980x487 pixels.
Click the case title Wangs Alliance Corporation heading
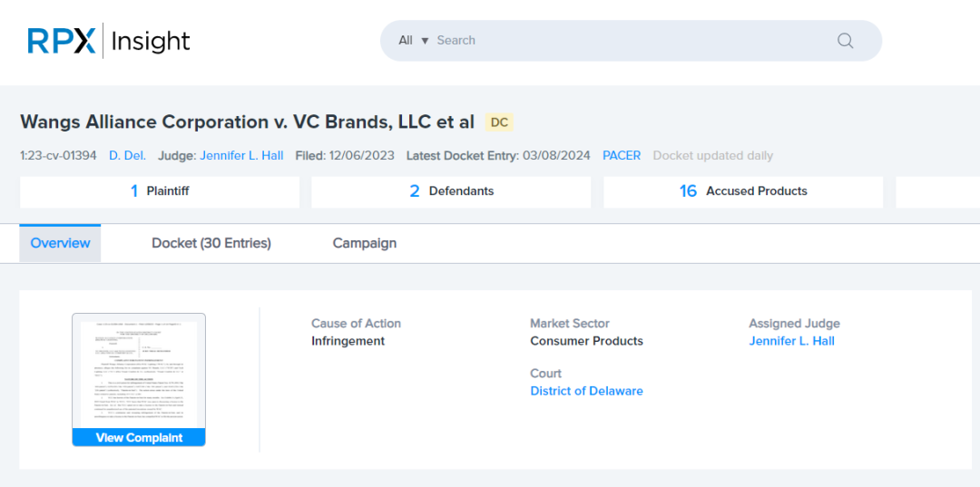[x=248, y=122]
